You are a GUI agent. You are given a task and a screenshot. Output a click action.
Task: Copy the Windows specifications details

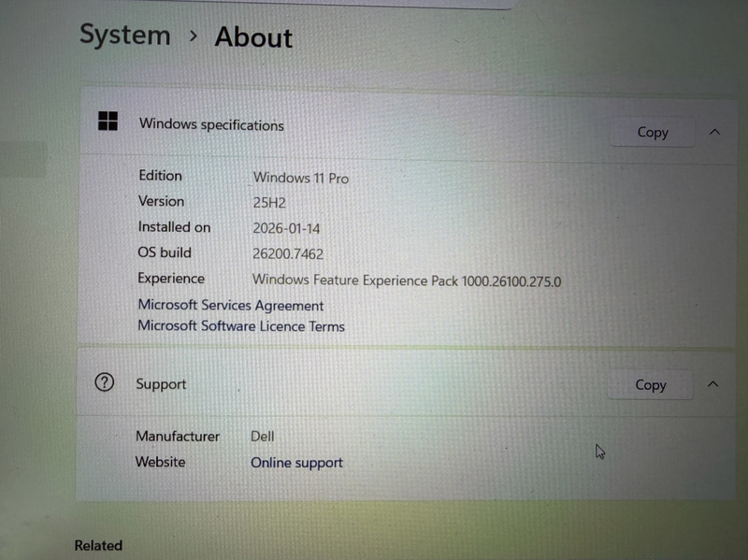(x=652, y=133)
